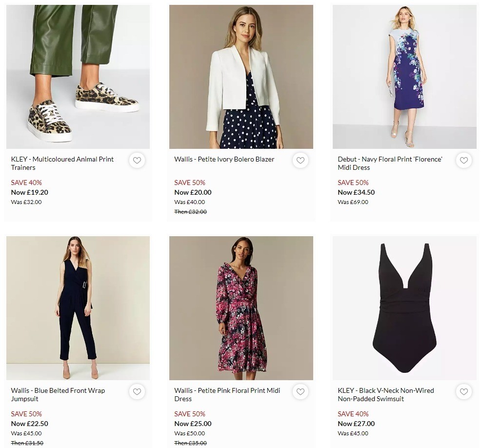Select the navy floral midi dress photo
The width and height of the screenshot is (482, 448).
pyautogui.click(x=404, y=76)
